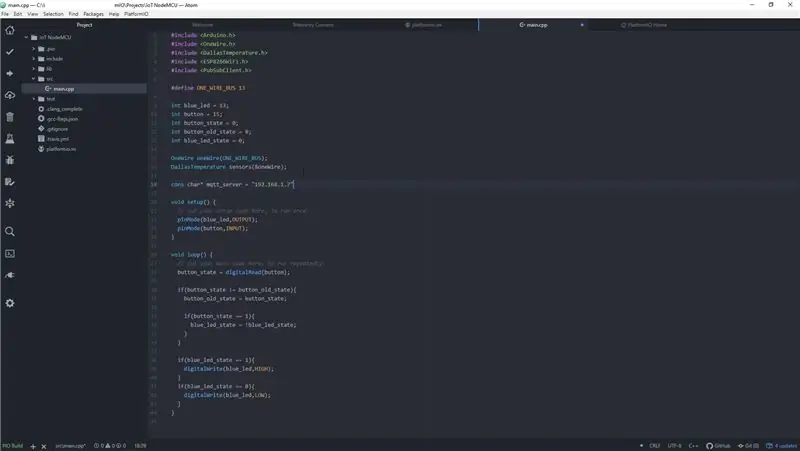This screenshot has height=451, width=800.
Task: Expand the lib folder in tree
Action: 34,68
